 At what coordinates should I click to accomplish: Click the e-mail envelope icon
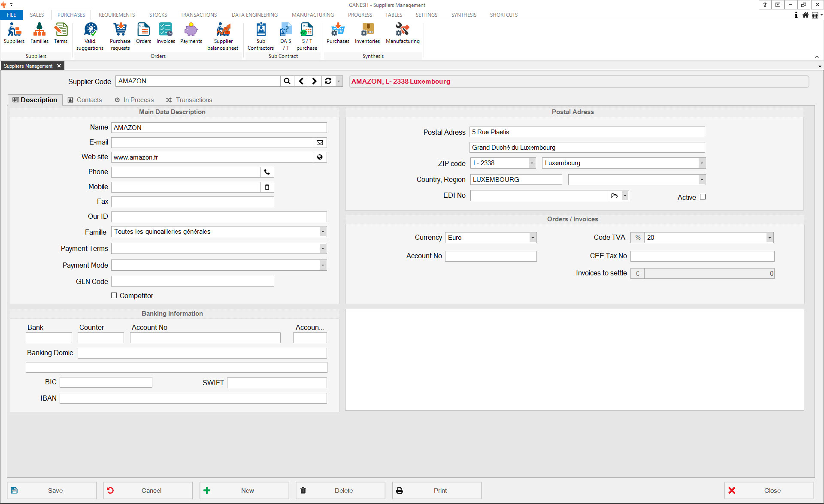(x=320, y=142)
